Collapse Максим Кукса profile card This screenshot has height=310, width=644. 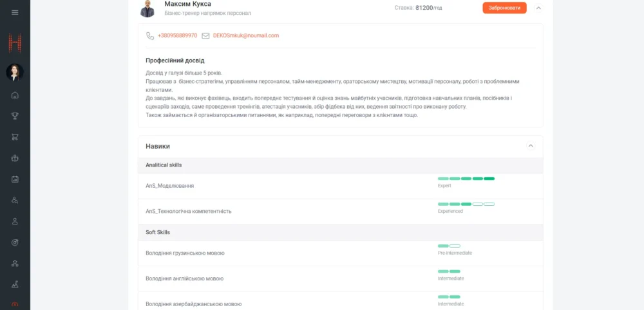538,8
